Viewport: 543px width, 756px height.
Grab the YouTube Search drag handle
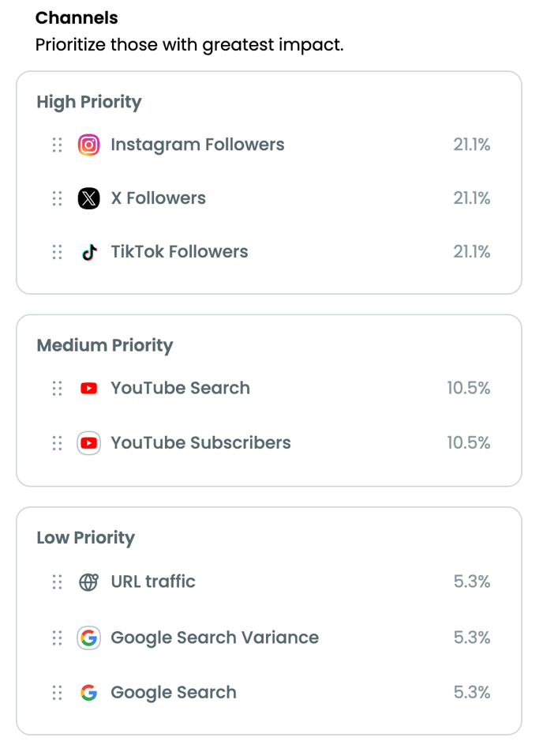[x=58, y=388]
